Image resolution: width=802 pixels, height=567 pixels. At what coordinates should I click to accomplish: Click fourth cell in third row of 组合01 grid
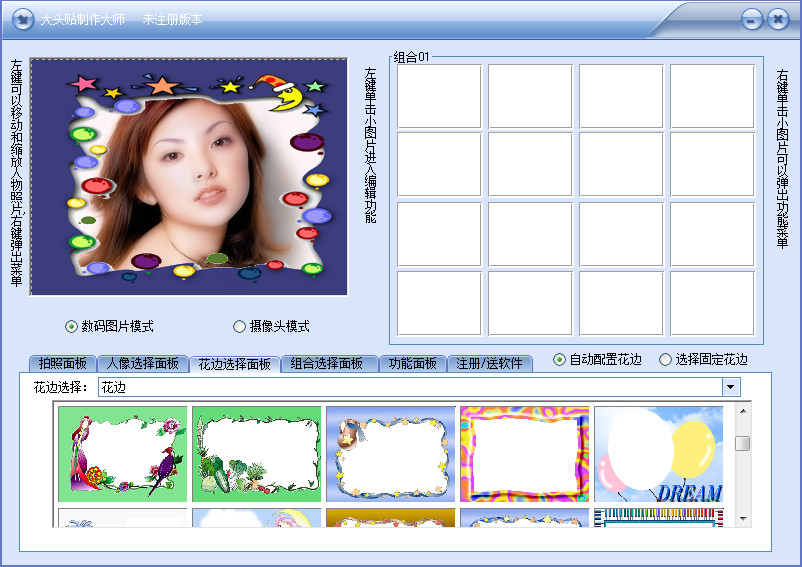[x=712, y=234]
